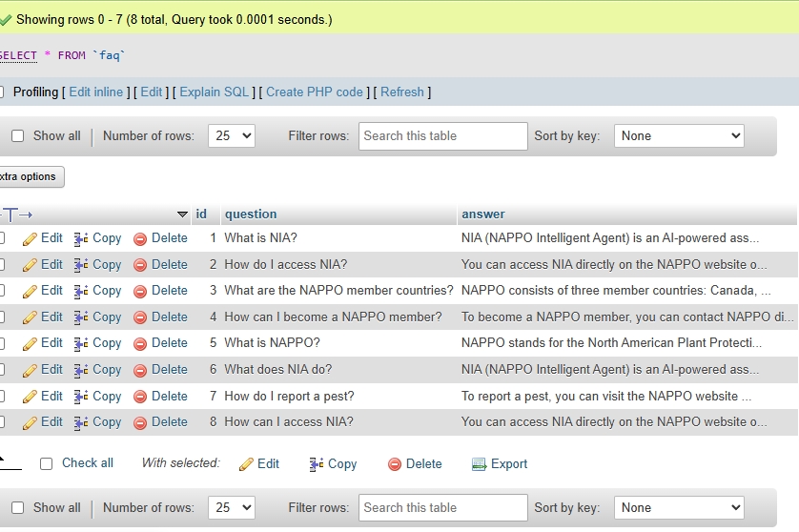
Task: Click the Create PHP code link
Action: coord(315,92)
